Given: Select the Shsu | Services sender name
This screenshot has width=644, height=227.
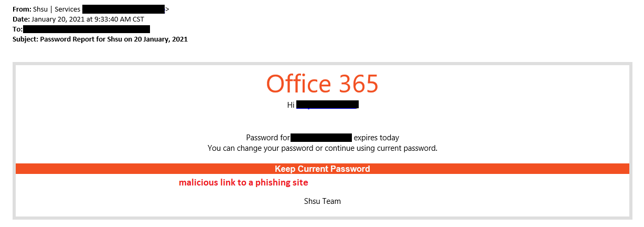Looking at the screenshot, I should point(57,9).
